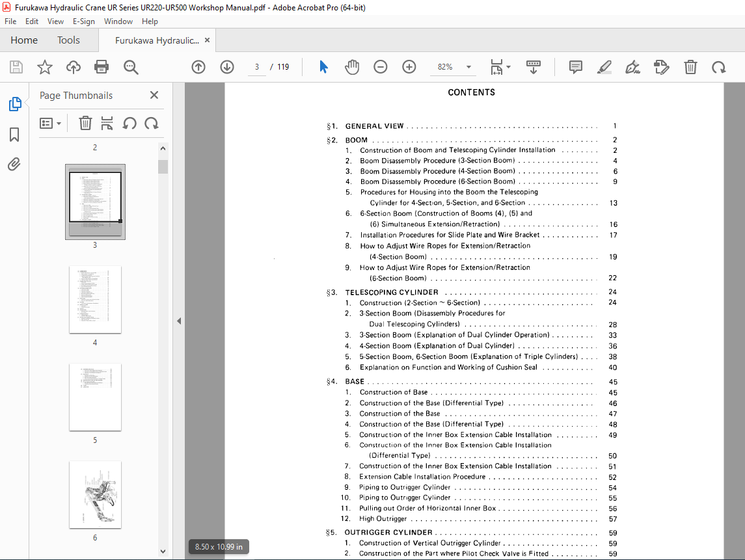This screenshot has height=560, width=745.
Task: Click the scrolling mode keyboard-arrow icon
Action: [x=534, y=67]
